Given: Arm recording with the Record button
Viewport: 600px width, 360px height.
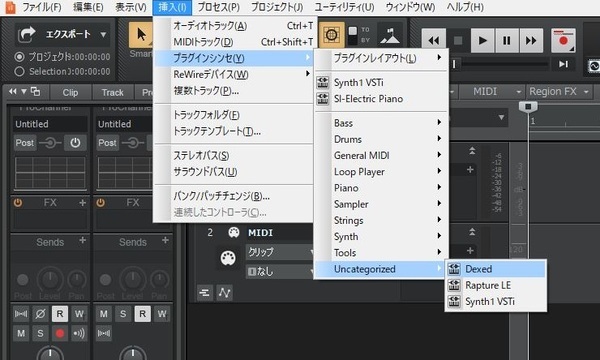Looking at the screenshot, I should click(563, 40).
